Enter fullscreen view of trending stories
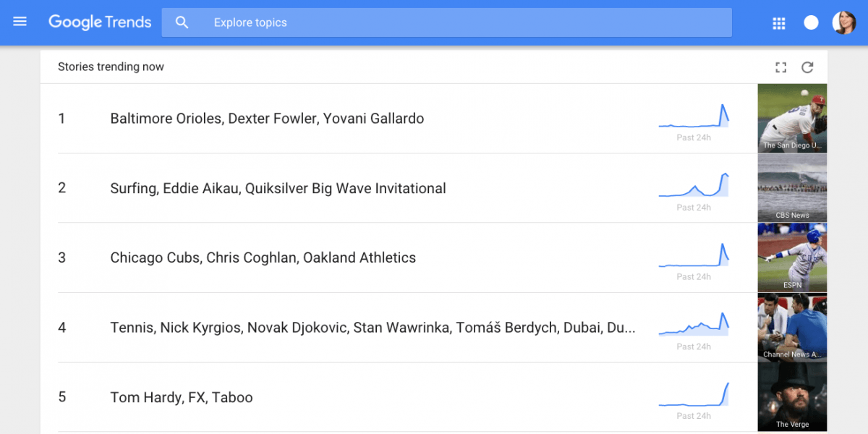This screenshot has width=868, height=434. pyautogui.click(x=780, y=67)
